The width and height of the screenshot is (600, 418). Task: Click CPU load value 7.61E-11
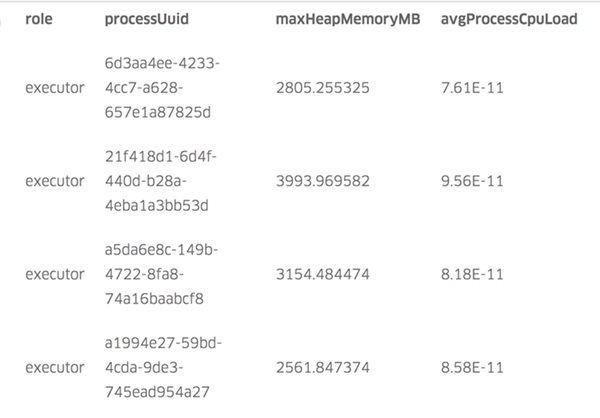coord(471,88)
